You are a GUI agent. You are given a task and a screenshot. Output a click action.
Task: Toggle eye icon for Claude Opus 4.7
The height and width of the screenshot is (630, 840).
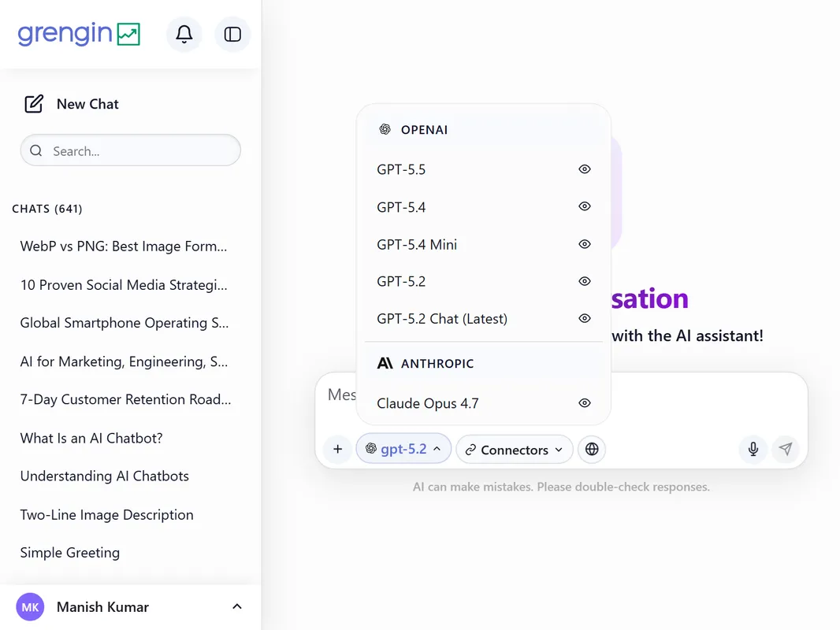585,403
